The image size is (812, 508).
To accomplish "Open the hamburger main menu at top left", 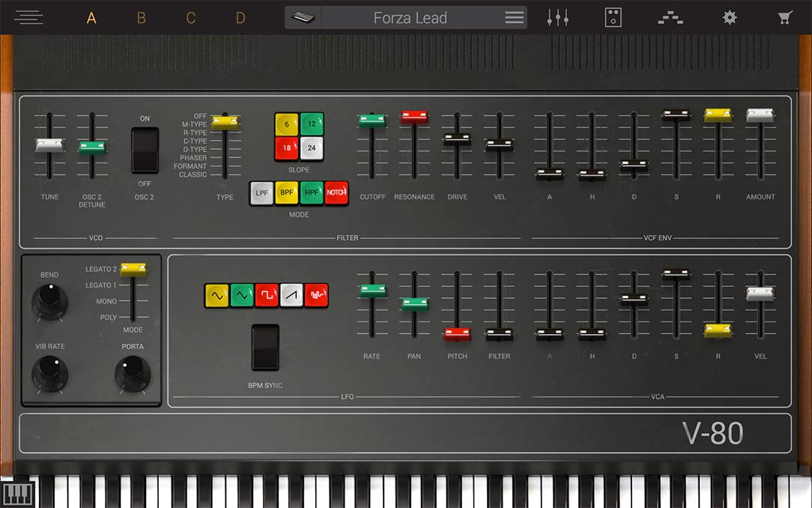I will click(x=28, y=18).
